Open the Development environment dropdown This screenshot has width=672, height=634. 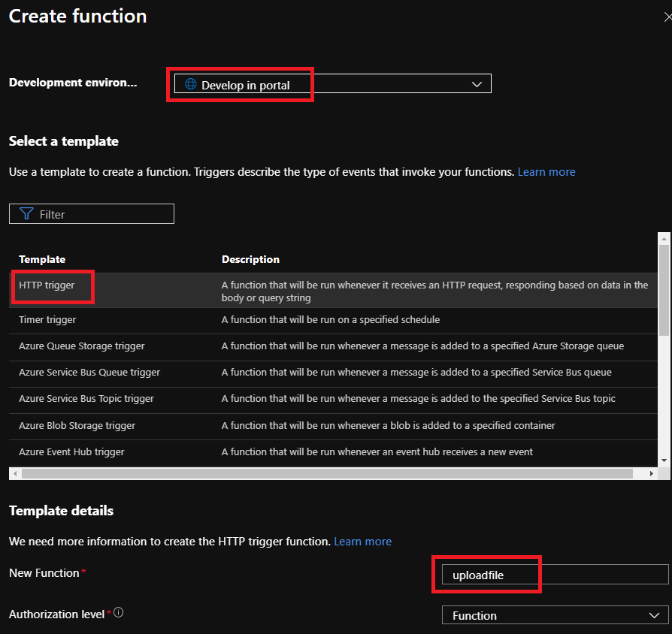click(332, 83)
